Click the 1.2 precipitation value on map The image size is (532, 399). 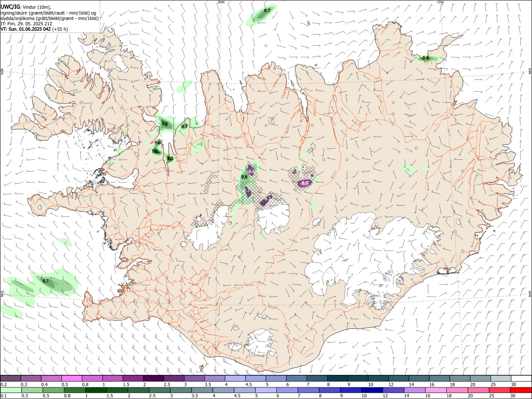point(170,158)
